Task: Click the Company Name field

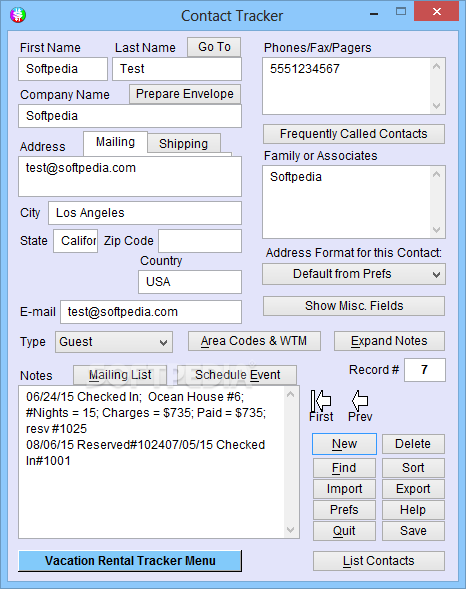Action: (130, 116)
